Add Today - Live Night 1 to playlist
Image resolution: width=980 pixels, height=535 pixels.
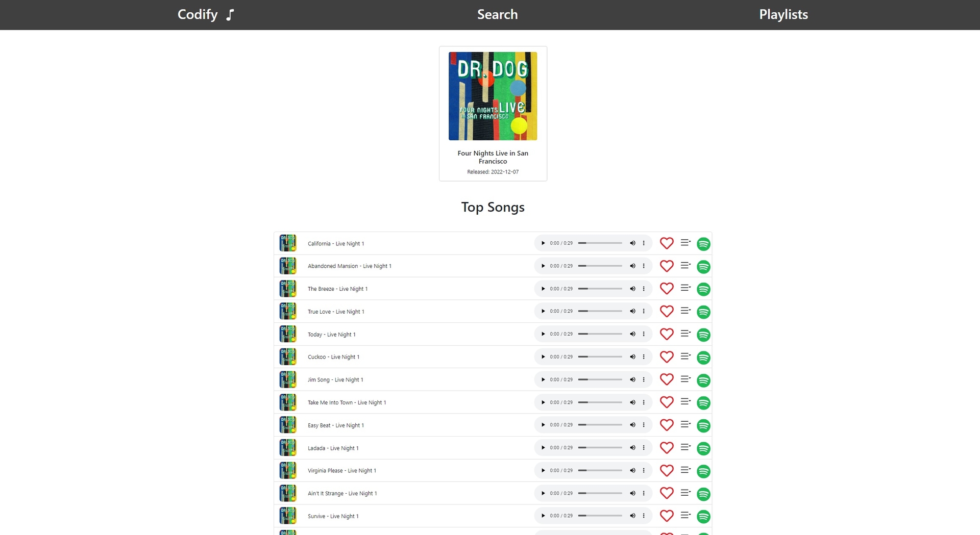[x=685, y=334]
